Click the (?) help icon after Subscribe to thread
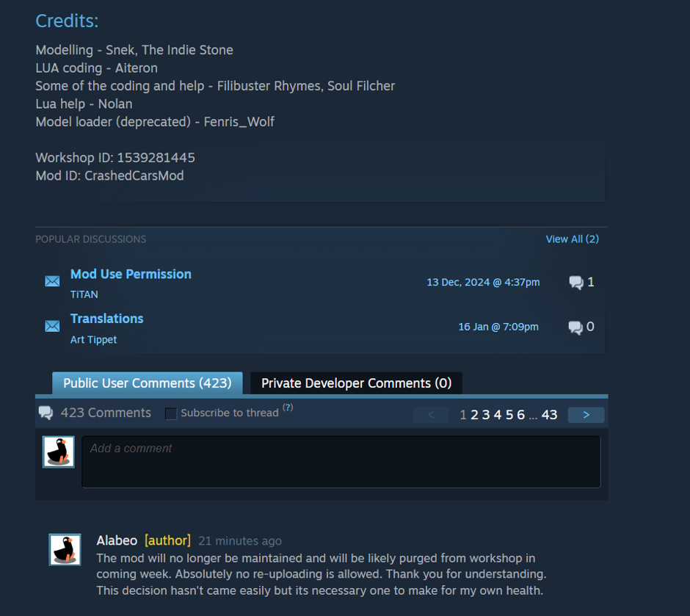690x616 pixels. (288, 407)
